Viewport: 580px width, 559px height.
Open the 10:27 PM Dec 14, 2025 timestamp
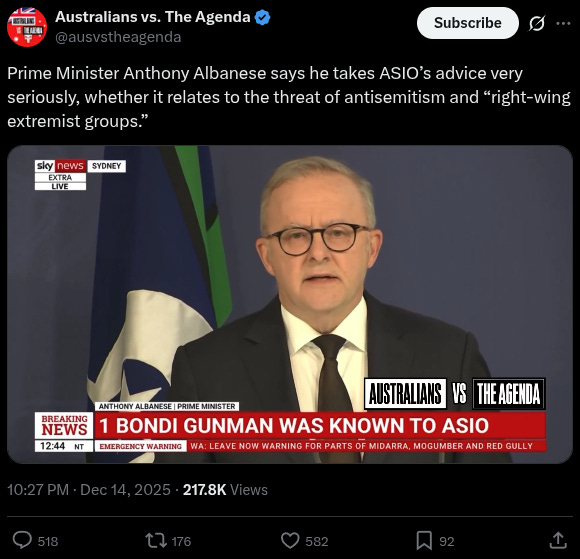click(x=89, y=490)
